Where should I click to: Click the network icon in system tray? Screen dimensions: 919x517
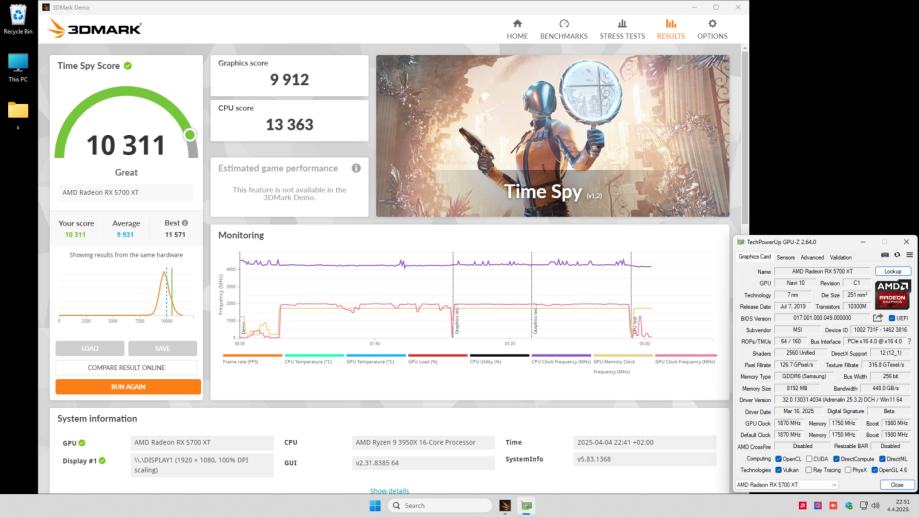863,505
